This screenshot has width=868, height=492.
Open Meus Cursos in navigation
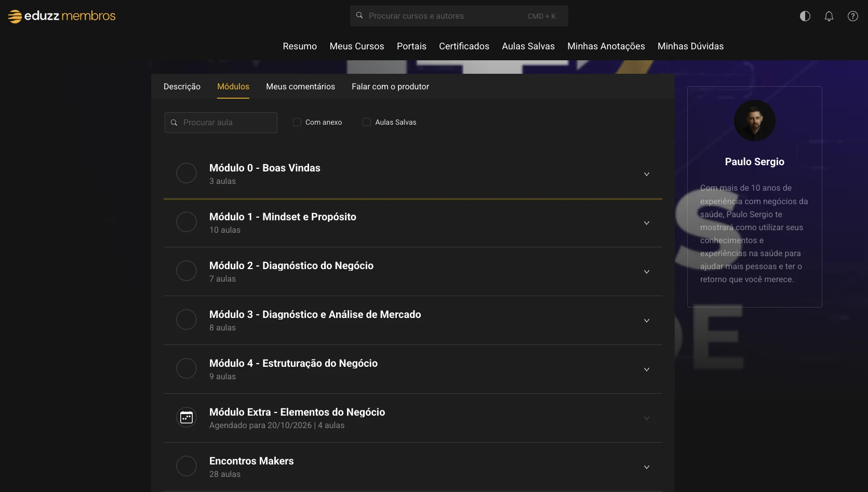click(x=357, y=46)
